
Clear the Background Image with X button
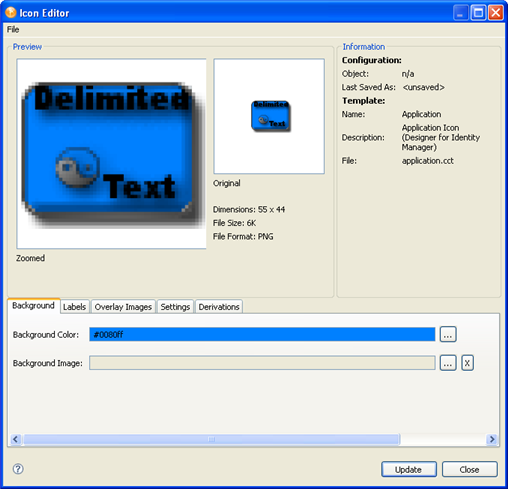tap(467, 363)
